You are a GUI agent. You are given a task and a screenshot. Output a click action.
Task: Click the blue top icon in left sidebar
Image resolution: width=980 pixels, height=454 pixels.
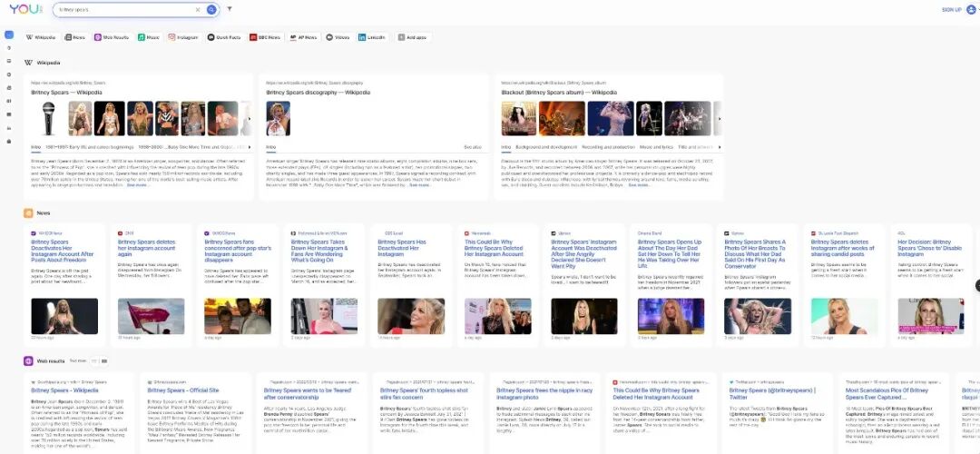(x=9, y=35)
